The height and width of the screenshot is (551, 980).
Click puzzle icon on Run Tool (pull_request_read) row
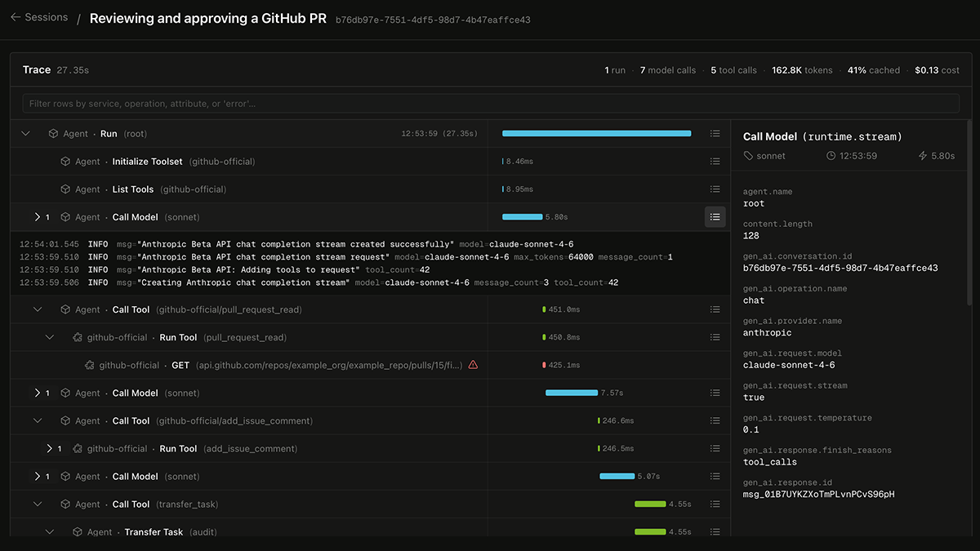pyautogui.click(x=78, y=337)
